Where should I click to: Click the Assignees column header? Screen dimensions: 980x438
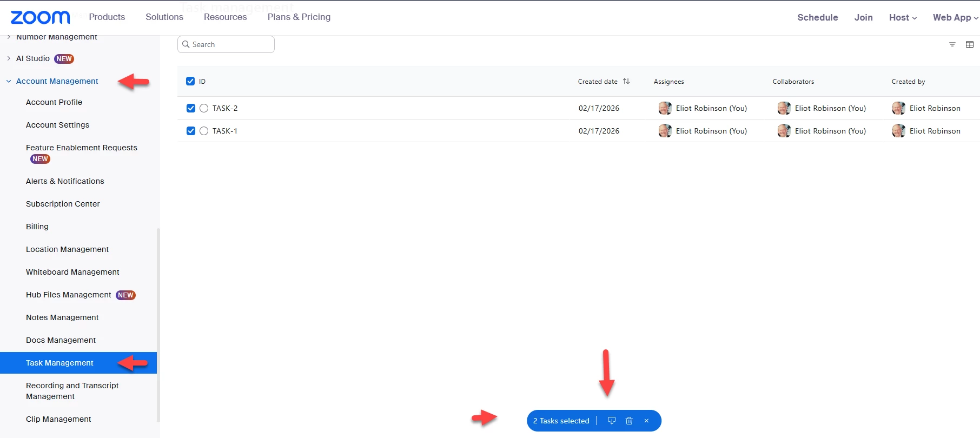point(669,82)
